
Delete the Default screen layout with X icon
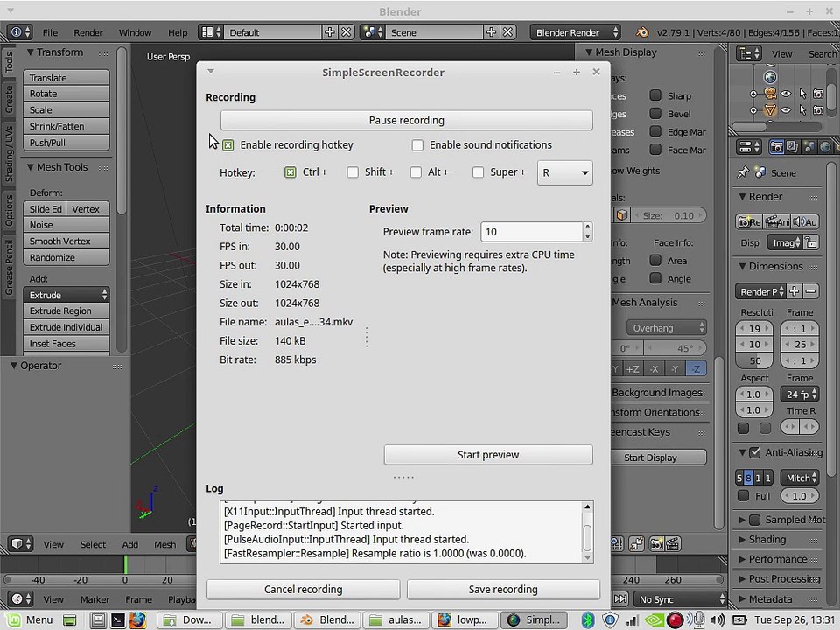coord(346,32)
